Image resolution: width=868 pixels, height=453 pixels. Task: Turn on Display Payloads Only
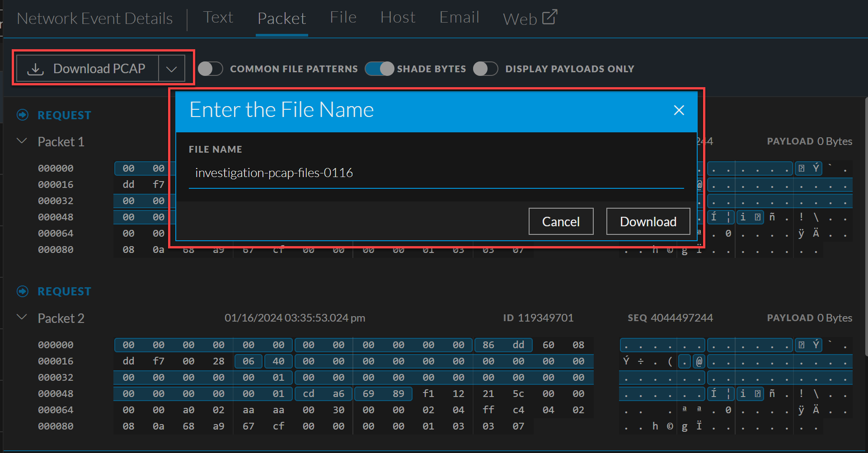[486, 69]
